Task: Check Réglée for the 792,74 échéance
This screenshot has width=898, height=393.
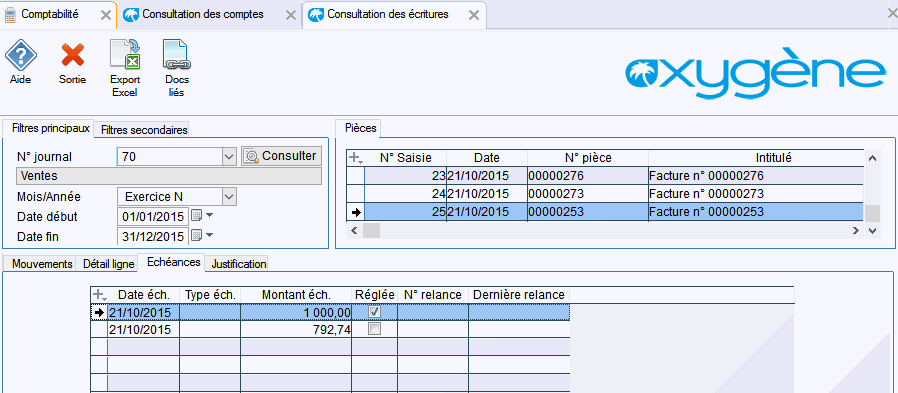Action: pyautogui.click(x=375, y=329)
